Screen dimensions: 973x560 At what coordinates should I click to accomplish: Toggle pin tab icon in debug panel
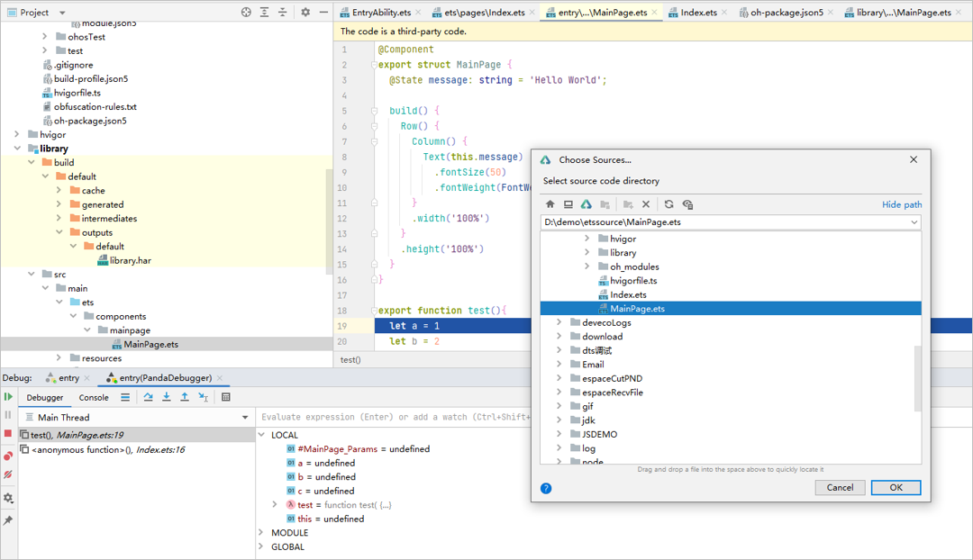click(x=8, y=520)
